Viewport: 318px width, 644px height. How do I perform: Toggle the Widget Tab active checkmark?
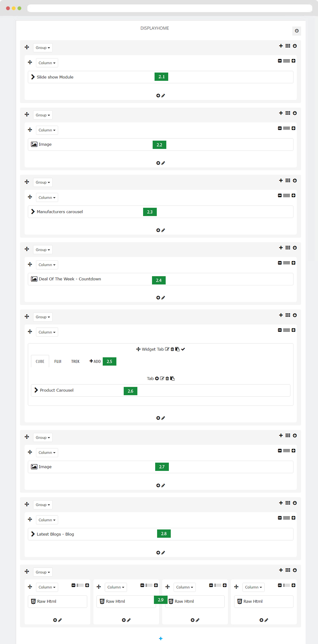[x=183, y=349]
